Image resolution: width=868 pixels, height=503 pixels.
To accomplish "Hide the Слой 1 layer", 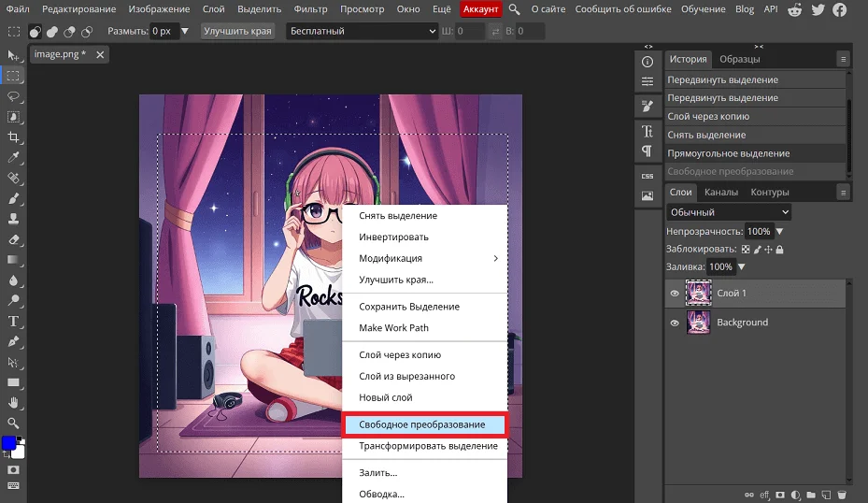I will (x=674, y=293).
